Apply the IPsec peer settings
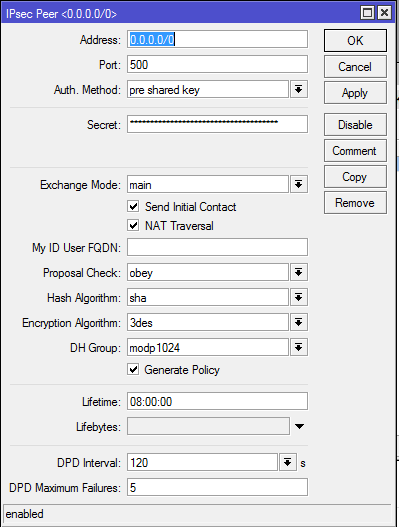The image size is (399, 527). [x=355, y=92]
